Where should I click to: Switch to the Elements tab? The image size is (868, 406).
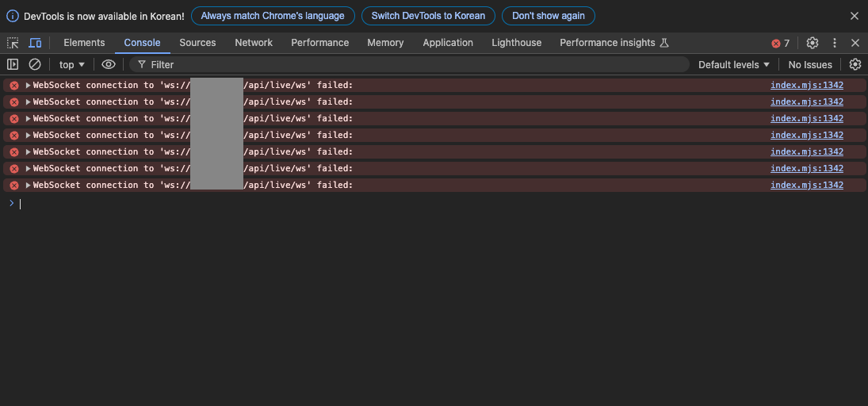coord(84,43)
